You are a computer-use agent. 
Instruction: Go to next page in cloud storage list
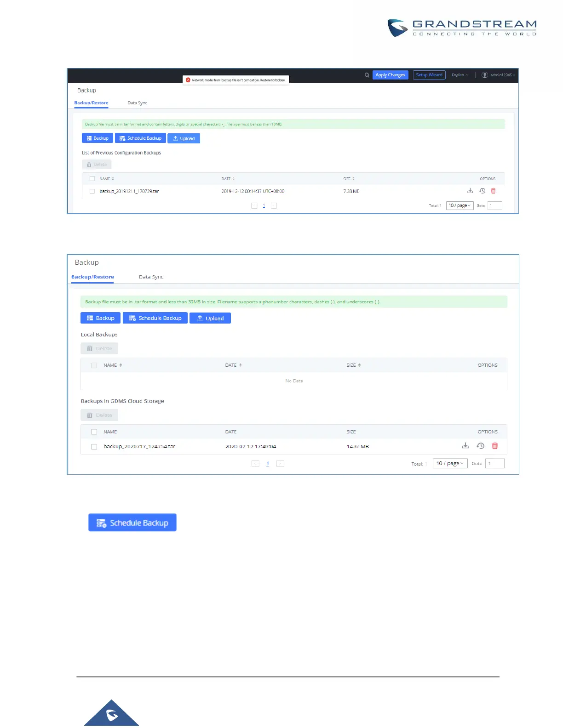(x=280, y=463)
